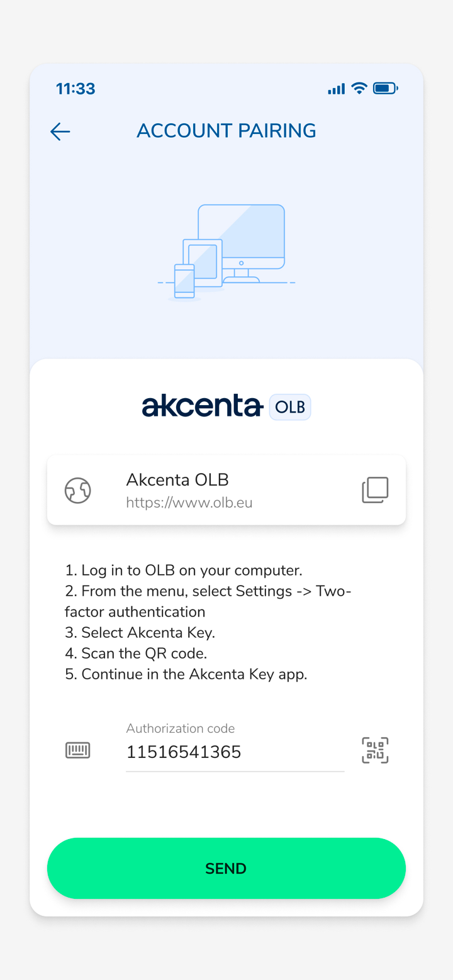This screenshot has height=980, width=453.
Task: Copy the Akcenta OLB web address
Action: click(x=375, y=490)
